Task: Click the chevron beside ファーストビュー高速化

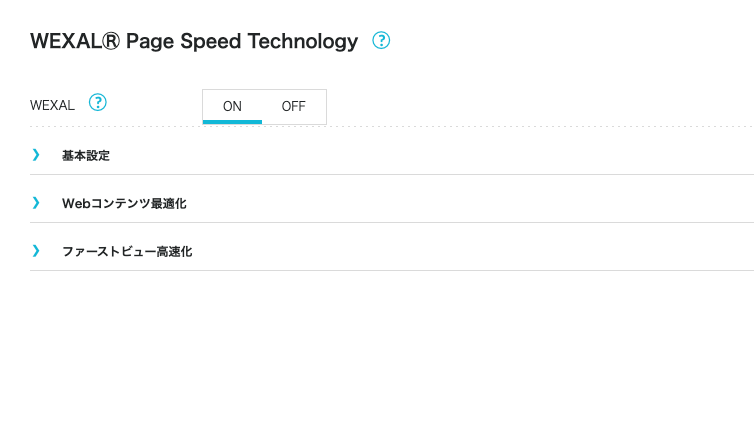Action: (x=36, y=251)
